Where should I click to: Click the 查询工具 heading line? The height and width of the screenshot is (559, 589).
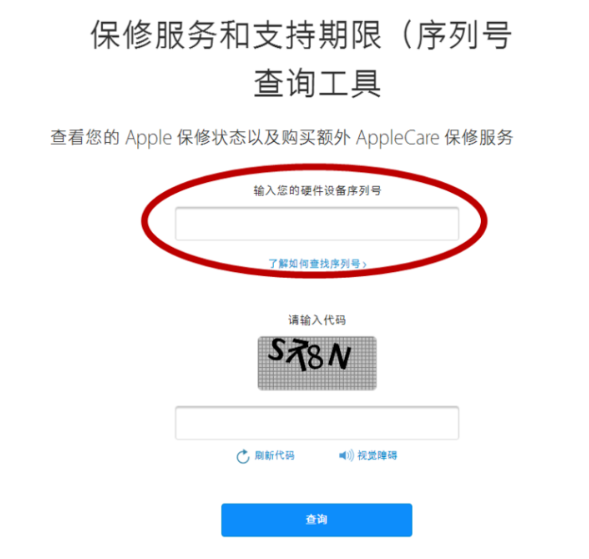[317, 83]
